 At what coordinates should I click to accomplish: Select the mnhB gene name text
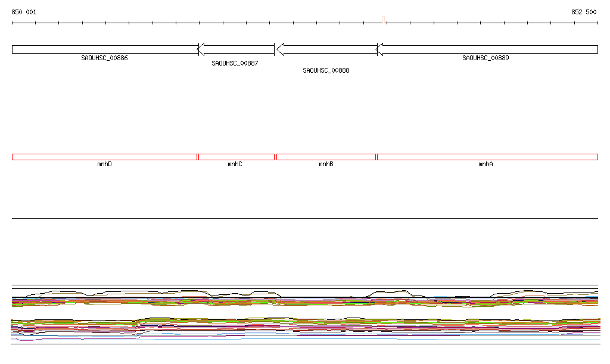[x=326, y=164]
